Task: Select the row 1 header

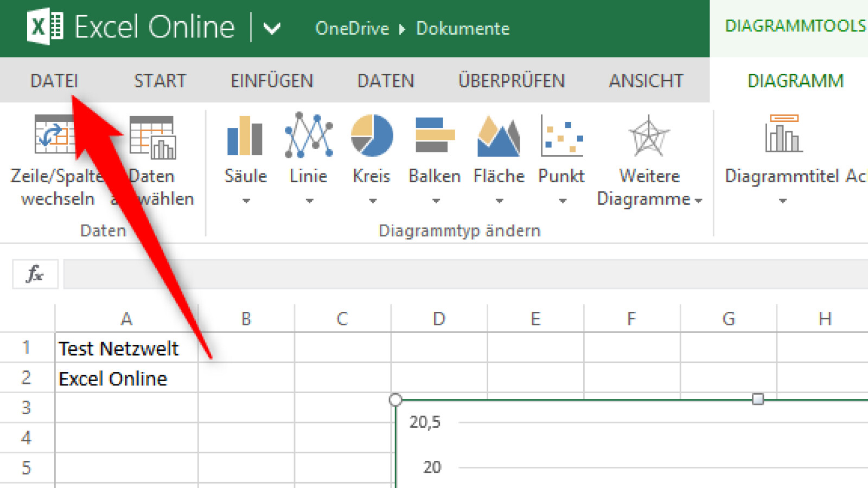Action: pos(27,348)
